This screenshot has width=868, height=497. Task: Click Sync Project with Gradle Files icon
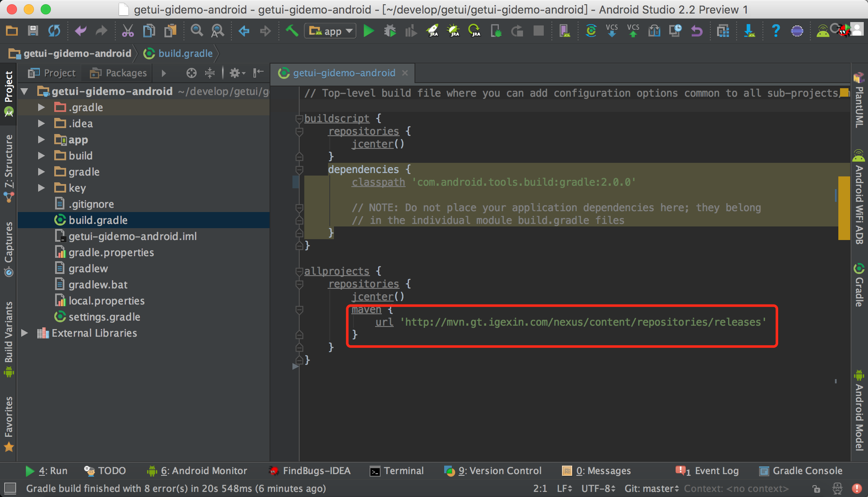pos(591,31)
